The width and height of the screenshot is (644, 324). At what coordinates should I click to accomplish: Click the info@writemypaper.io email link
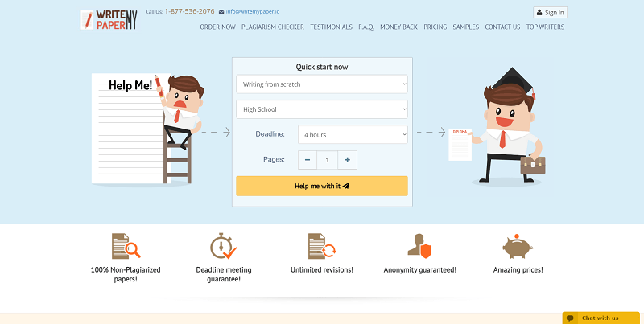pyautogui.click(x=253, y=11)
